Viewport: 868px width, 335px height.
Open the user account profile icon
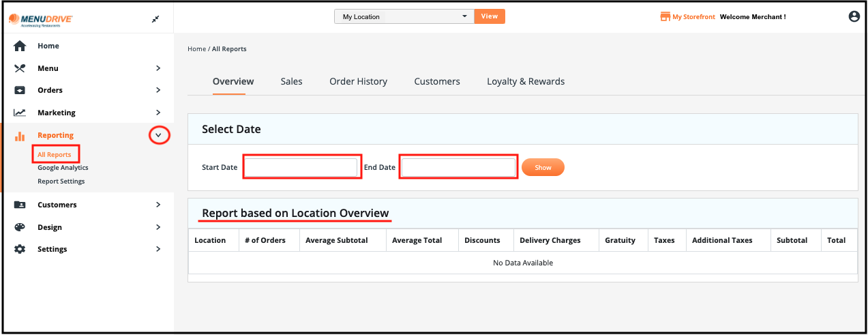(854, 16)
